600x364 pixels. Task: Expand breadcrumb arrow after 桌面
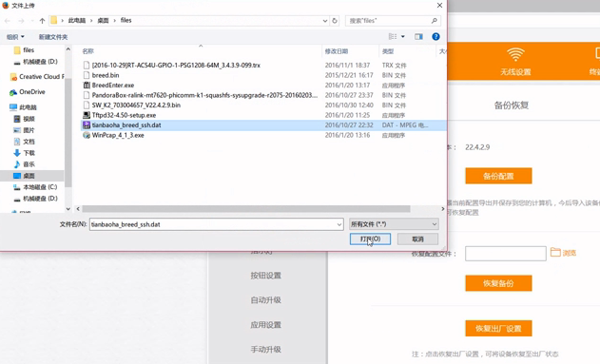pos(114,21)
